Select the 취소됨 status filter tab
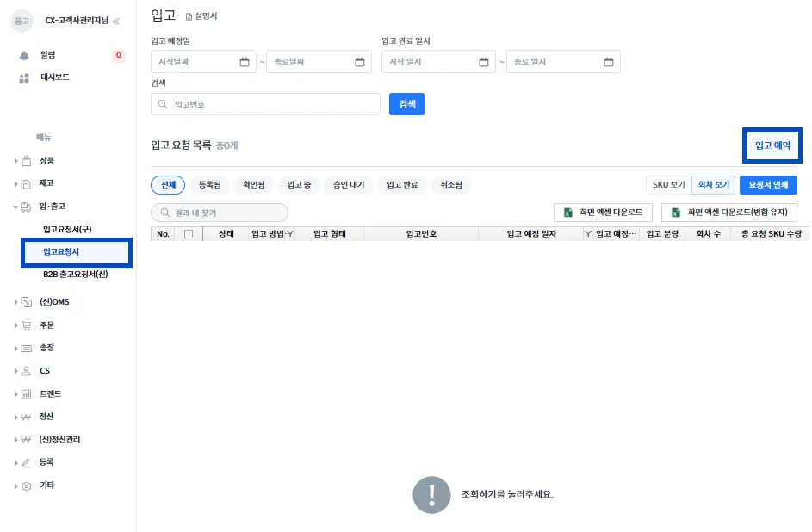The width and height of the screenshot is (812, 532). point(451,185)
